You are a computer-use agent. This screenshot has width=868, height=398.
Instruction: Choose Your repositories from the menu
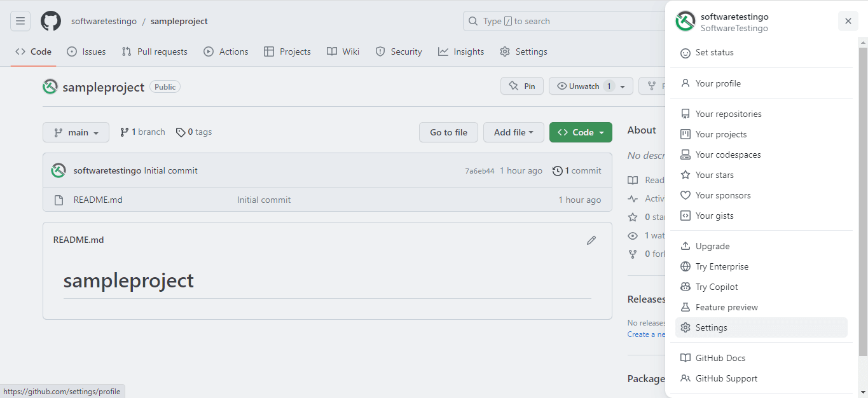click(761, 114)
